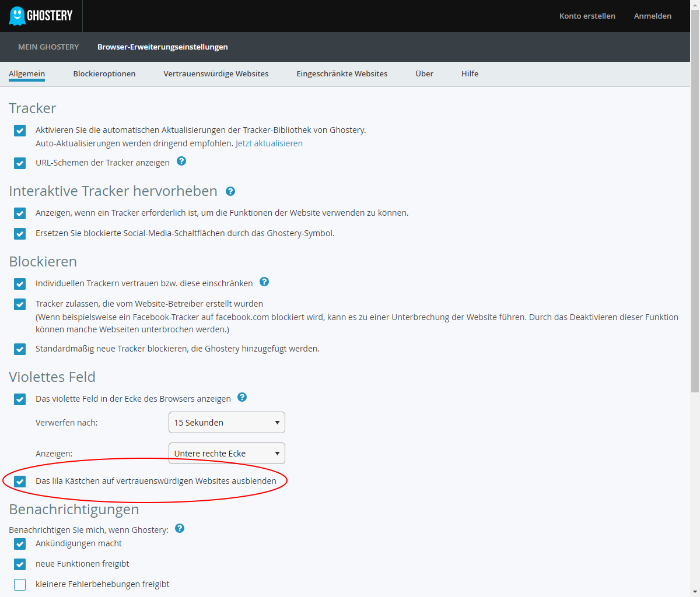Click the 'Tracker' section heading

[x=33, y=108]
